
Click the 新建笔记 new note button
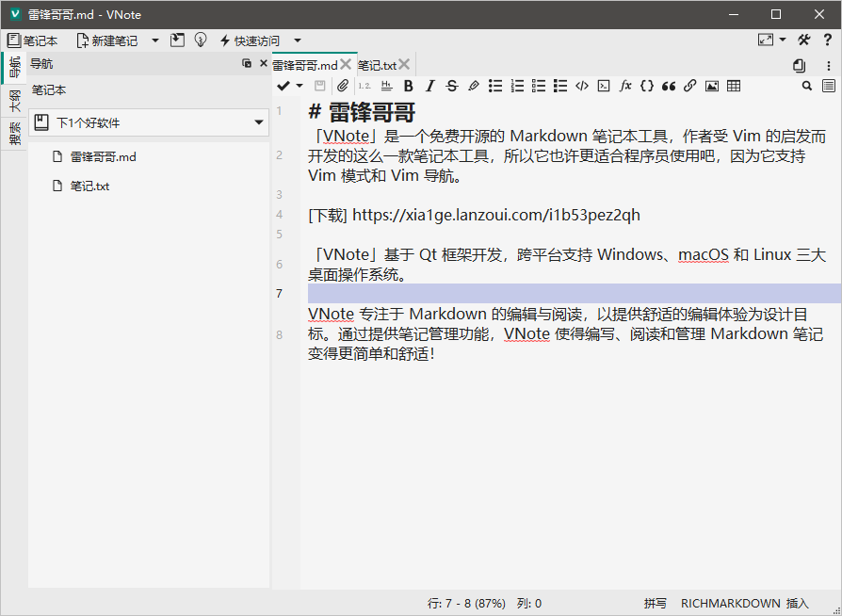pyautogui.click(x=106, y=41)
